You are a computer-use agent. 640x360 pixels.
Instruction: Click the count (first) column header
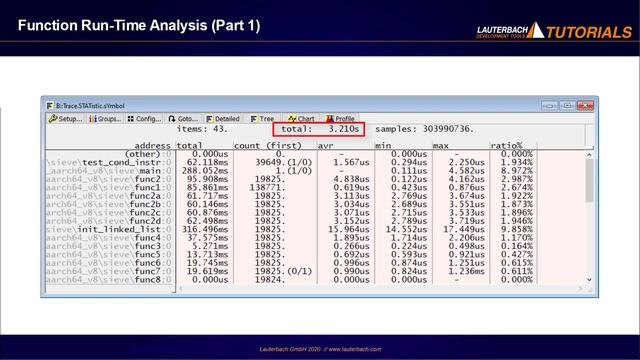click(x=268, y=145)
